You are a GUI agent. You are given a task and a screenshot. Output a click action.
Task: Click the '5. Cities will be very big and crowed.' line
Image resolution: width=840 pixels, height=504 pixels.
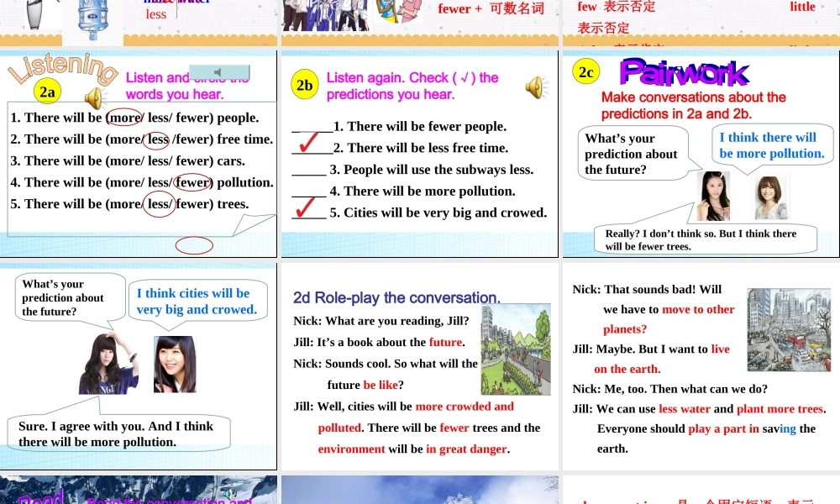[x=438, y=213]
